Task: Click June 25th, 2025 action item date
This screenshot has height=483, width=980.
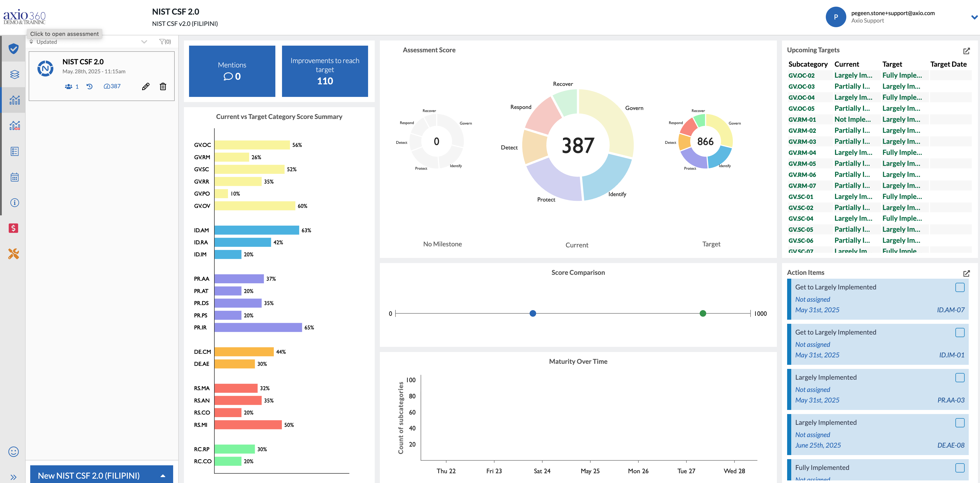Action: pos(818,445)
